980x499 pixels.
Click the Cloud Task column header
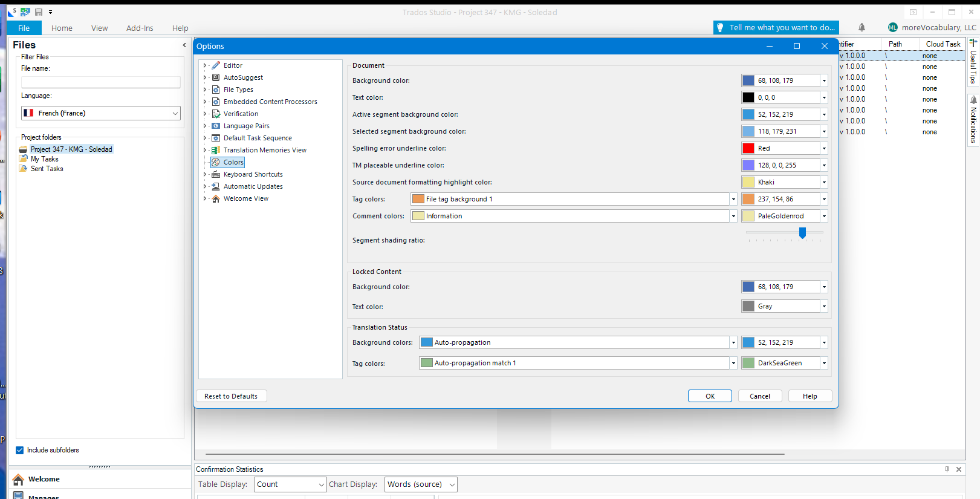tap(943, 44)
